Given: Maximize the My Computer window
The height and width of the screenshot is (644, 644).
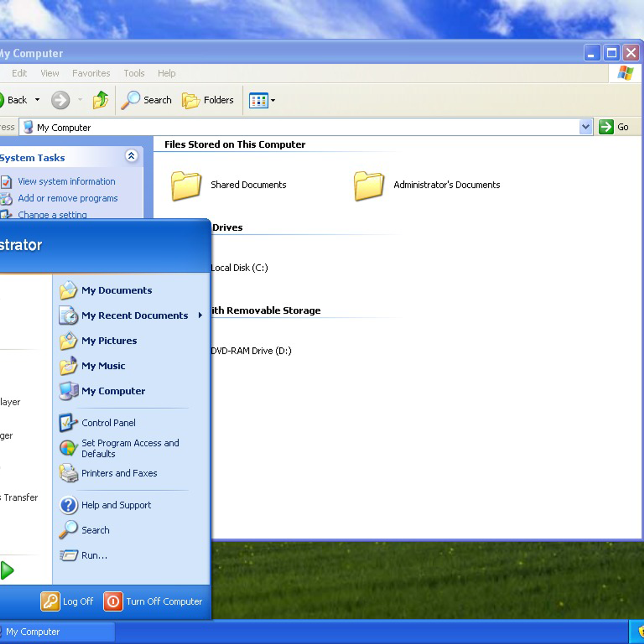Looking at the screenshot, I should coord(612,53).
